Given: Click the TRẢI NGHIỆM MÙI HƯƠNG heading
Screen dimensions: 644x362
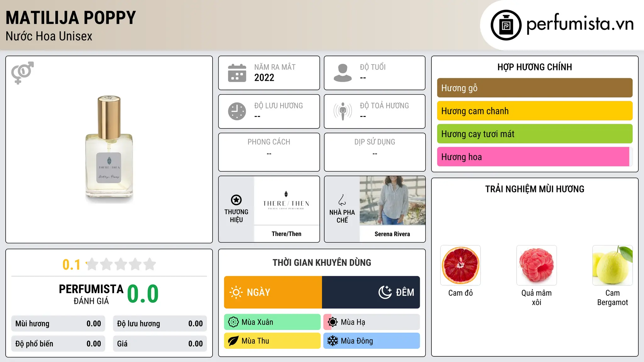Looking at the screenshot, I should 535,189.
